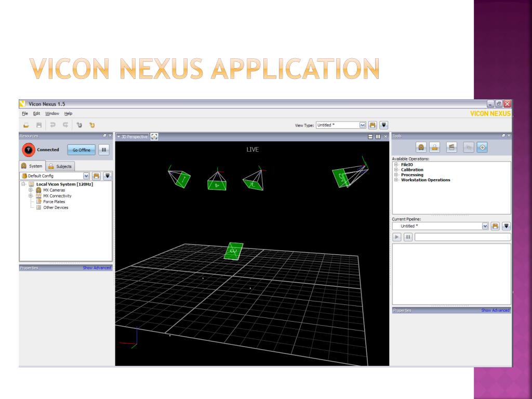Open the Default Config dropdown
532x399 pixels.
(86, 176)
